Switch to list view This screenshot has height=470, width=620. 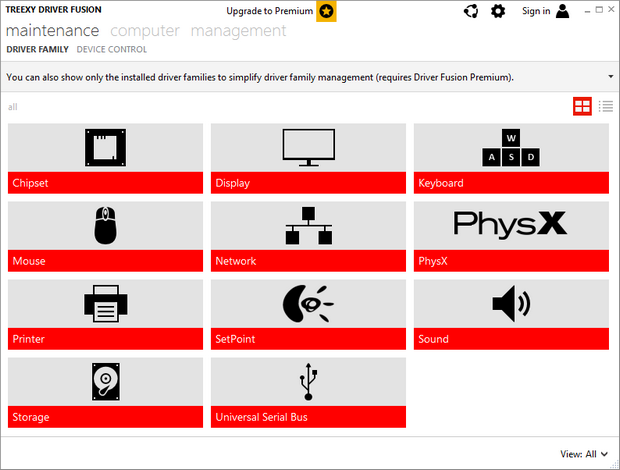606,106
